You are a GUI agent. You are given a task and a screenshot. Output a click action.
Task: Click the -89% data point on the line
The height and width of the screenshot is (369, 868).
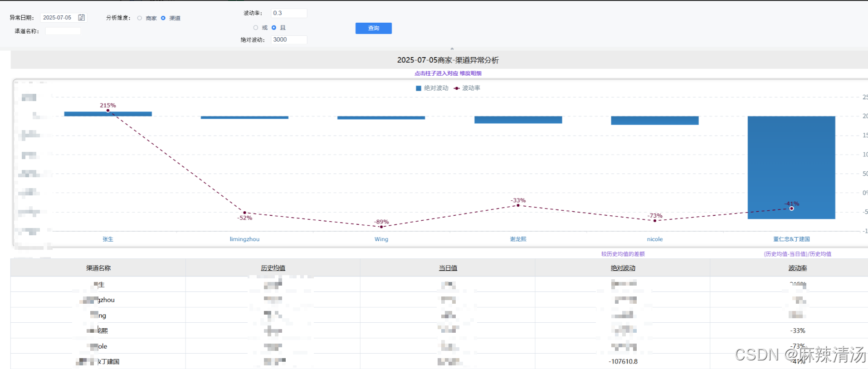click(381, 227)
